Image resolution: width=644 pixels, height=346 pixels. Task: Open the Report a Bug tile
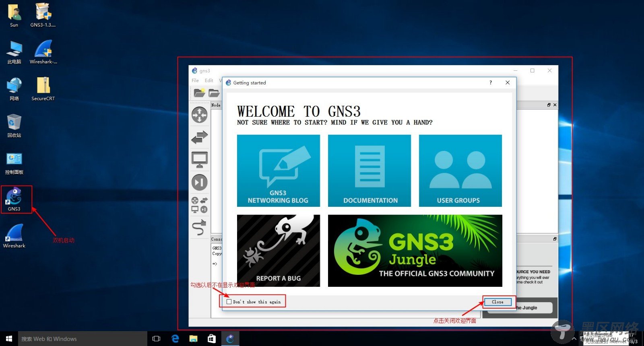click(279, 251)
